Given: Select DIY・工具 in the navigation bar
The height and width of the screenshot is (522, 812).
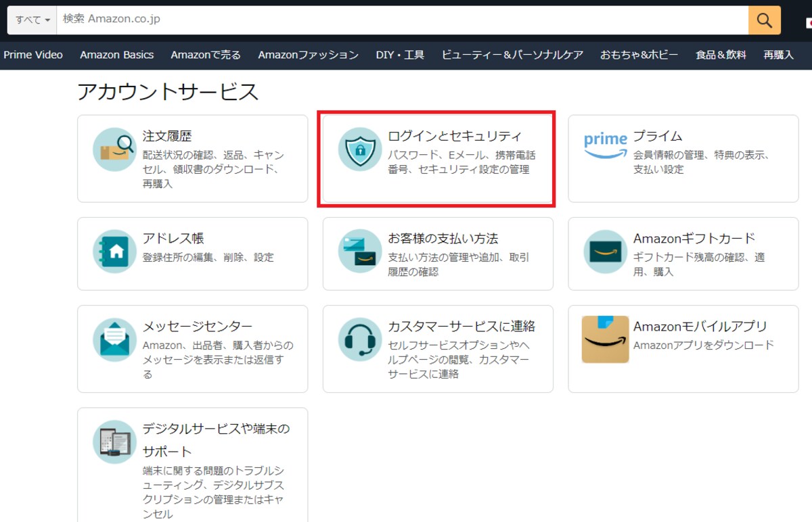Looking at the screenshot, I should tap(401, 55).
